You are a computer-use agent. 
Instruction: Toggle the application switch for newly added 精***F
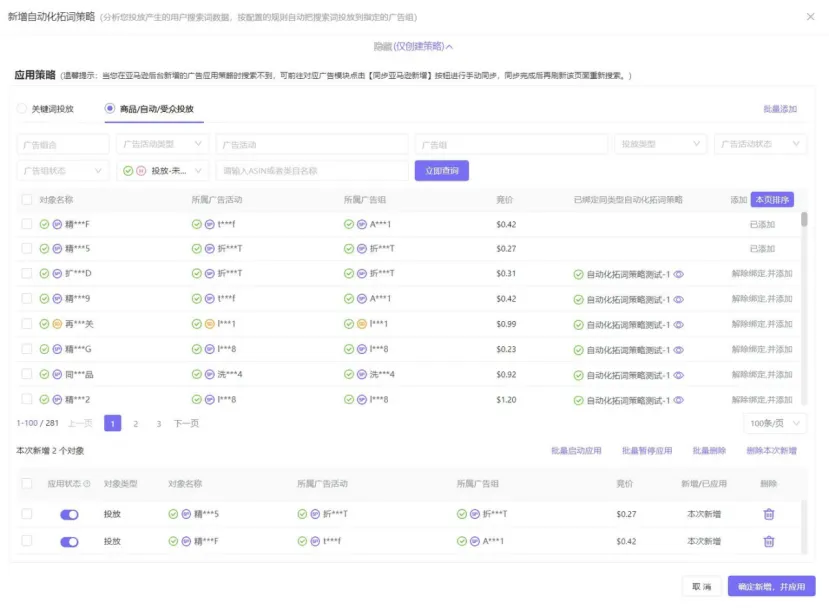[x=69, y=542]
